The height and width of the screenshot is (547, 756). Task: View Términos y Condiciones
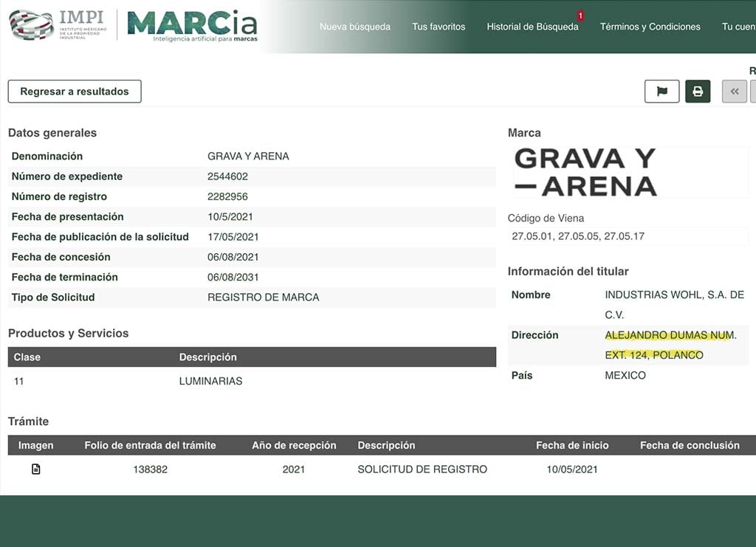point(650,27)
